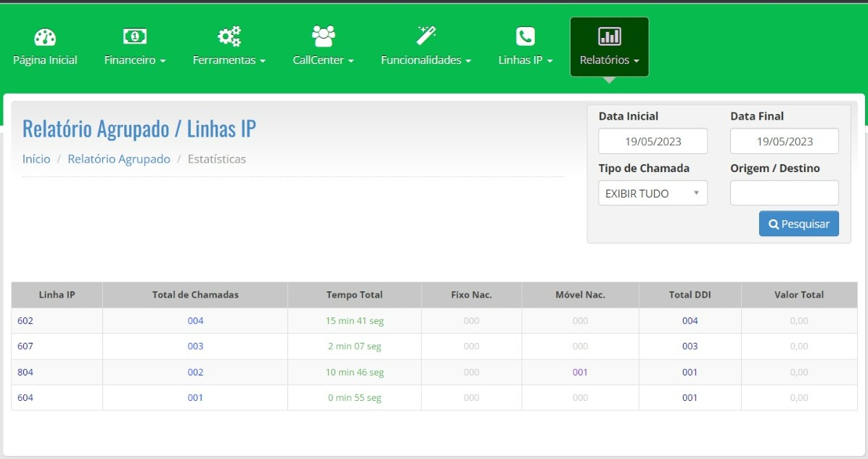Click the magic wand Funcionalidades icon
This screenshot has width=868, height=459.
426,35
